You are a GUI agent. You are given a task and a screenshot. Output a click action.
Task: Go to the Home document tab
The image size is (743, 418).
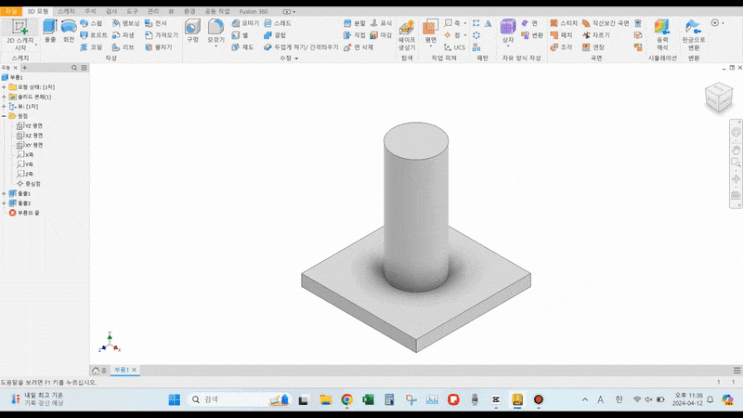100,370
